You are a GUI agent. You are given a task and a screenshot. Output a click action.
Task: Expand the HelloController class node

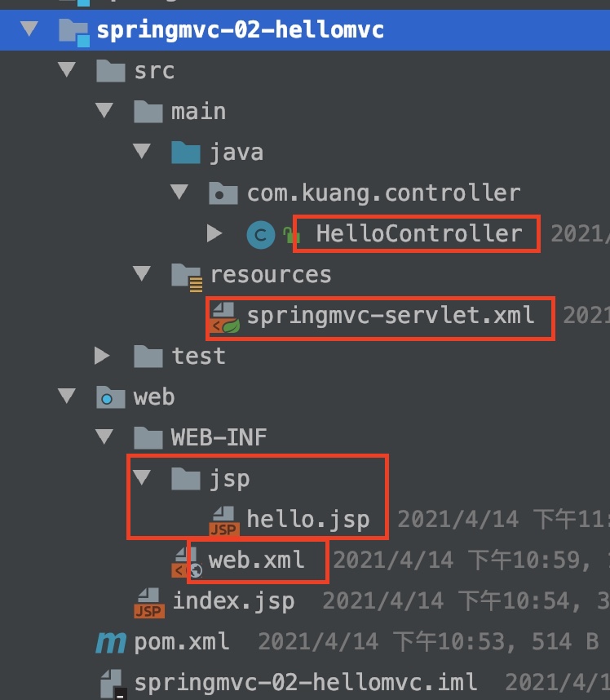pyautogui.click(x=214, y=234)
